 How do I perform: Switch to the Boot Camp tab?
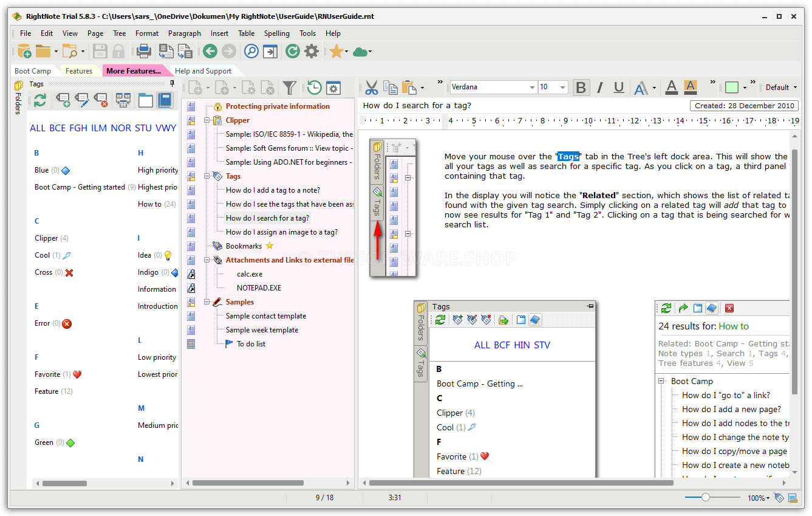pos(33,71)
